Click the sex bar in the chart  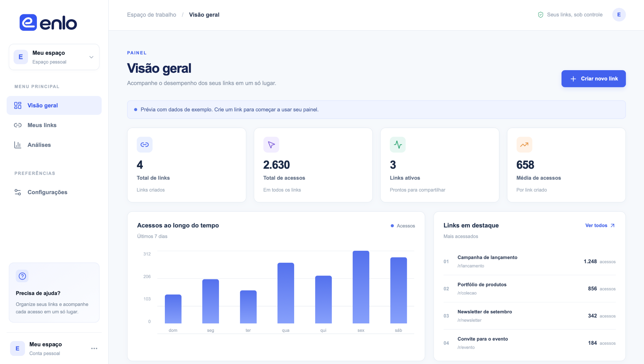click(361, 287)
